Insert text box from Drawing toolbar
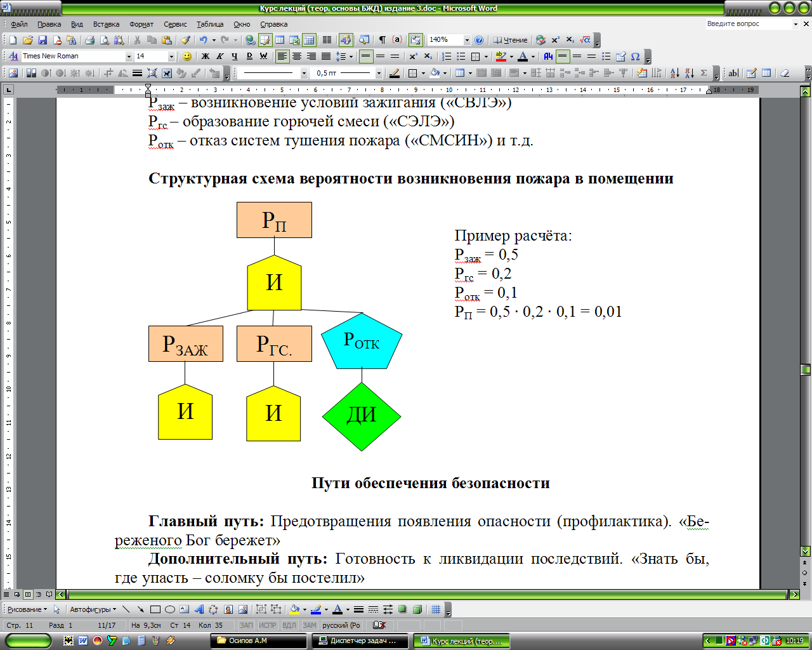The height and width of the screenshot is (650, 812). point(184,609)
